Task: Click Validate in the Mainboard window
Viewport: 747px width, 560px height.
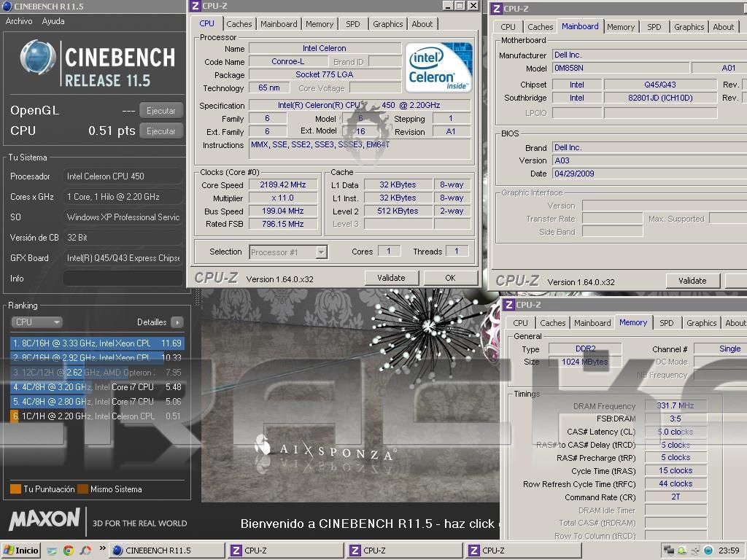Action: (x=692, y=281)
